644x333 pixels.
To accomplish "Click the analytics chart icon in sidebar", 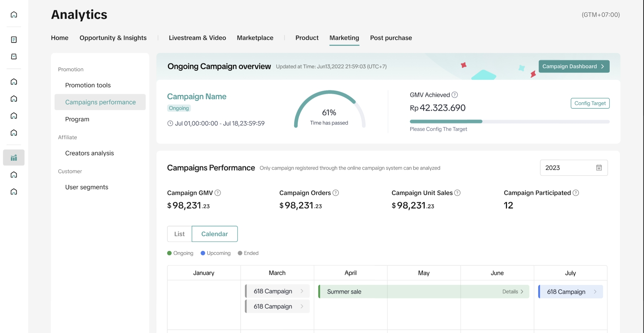I will tap(14, 157).
